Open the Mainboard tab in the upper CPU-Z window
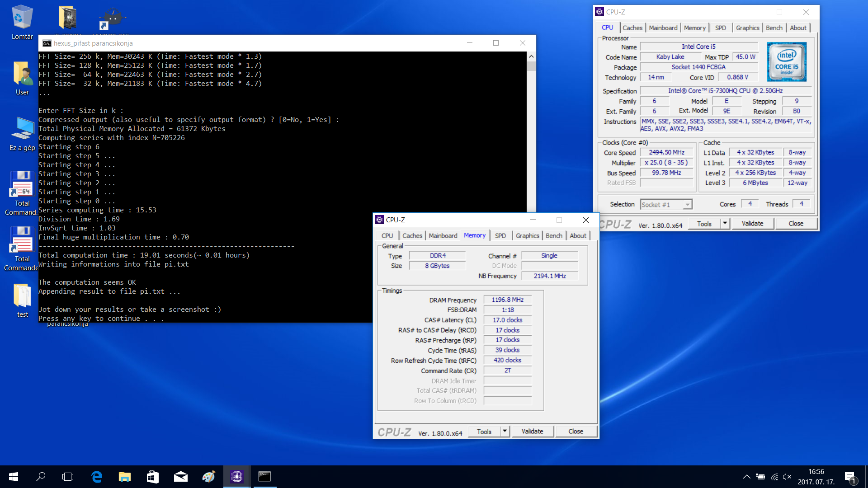This screenshot has width=868, height=488. [663, 28]
